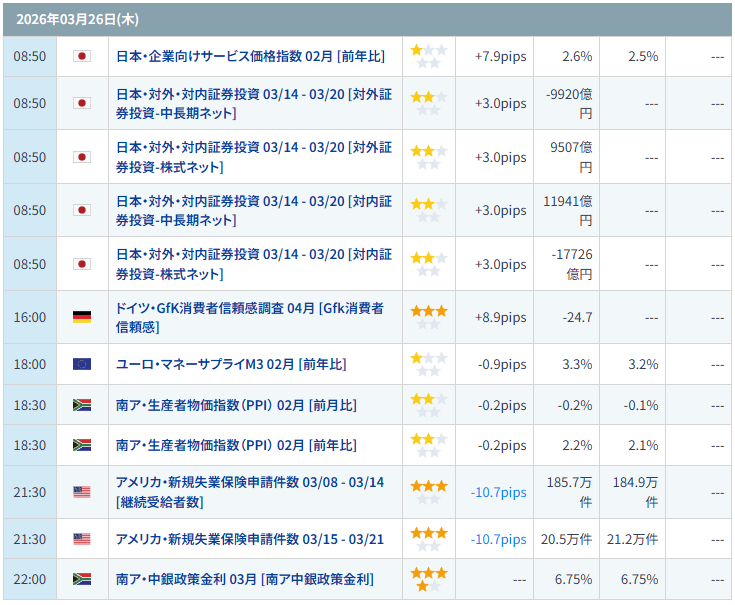Click the EU flag in Money Supply M3 row
This screenshot has width=735, height=605.
pyautogui.click(x=82, y=364)
